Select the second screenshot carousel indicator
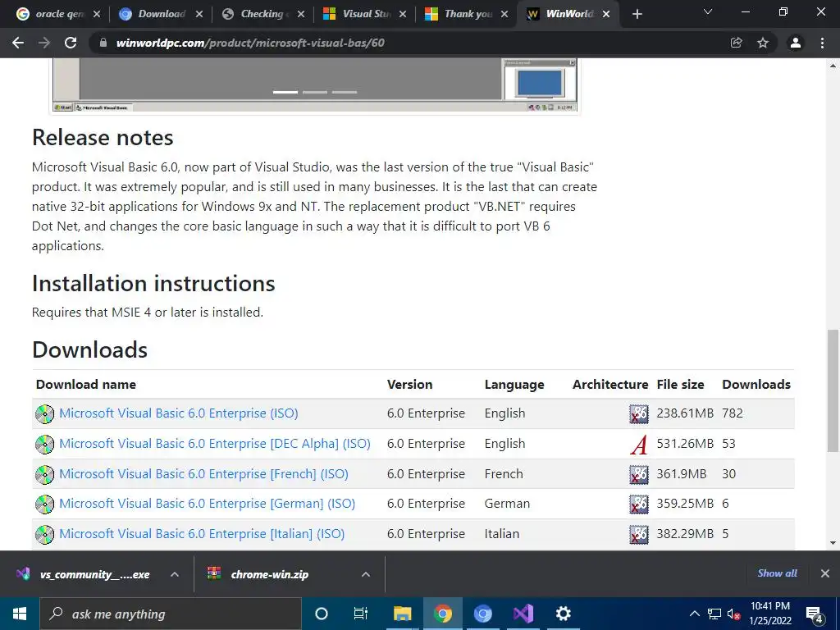Viewport: 840px width, 630px height. tap(315, 92)
